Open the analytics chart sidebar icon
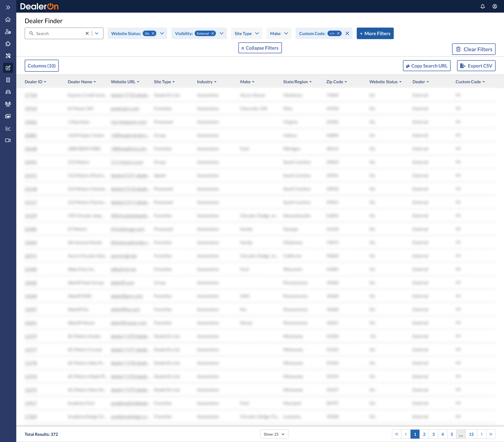The image size is (504, 442). [8, 128]
